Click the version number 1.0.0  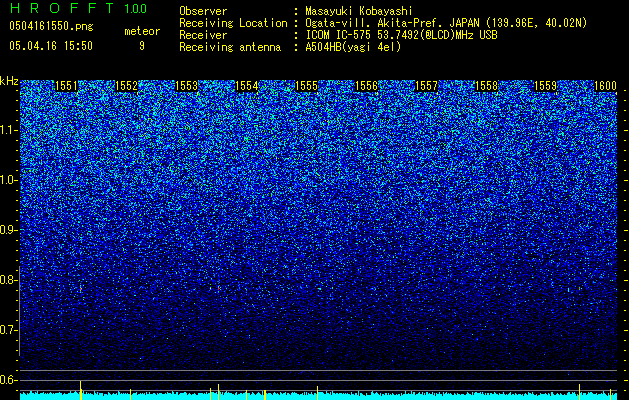[x=135, y=9]
